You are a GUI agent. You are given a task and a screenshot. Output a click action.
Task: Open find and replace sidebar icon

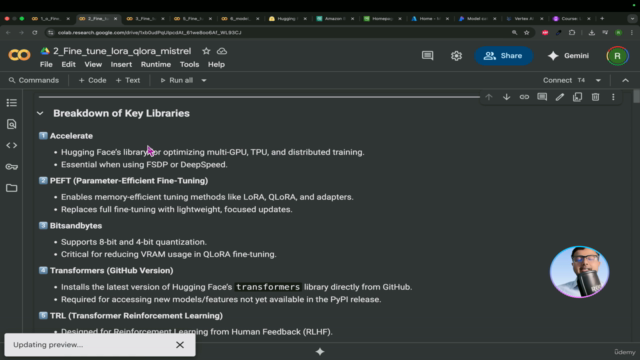(11, 124)
